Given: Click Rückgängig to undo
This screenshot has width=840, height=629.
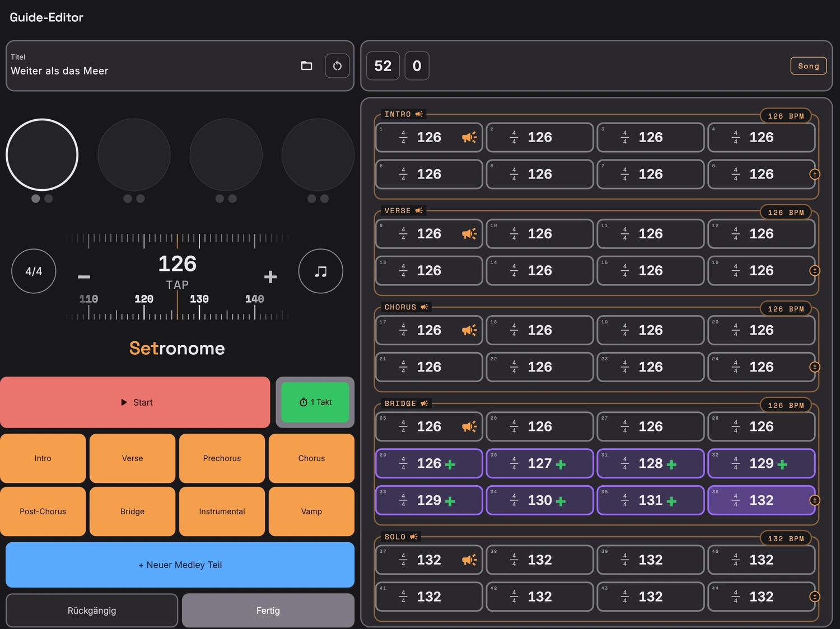Looking at the screenshot, I should [92, 611].
